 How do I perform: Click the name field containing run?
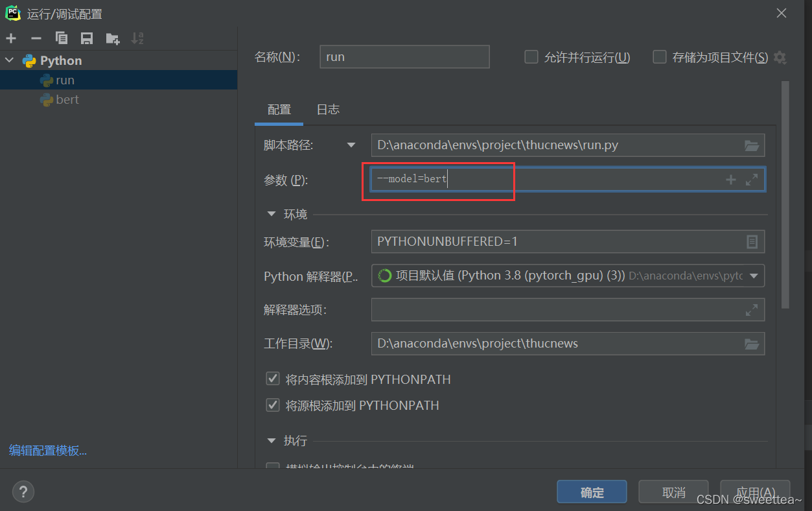405,57
